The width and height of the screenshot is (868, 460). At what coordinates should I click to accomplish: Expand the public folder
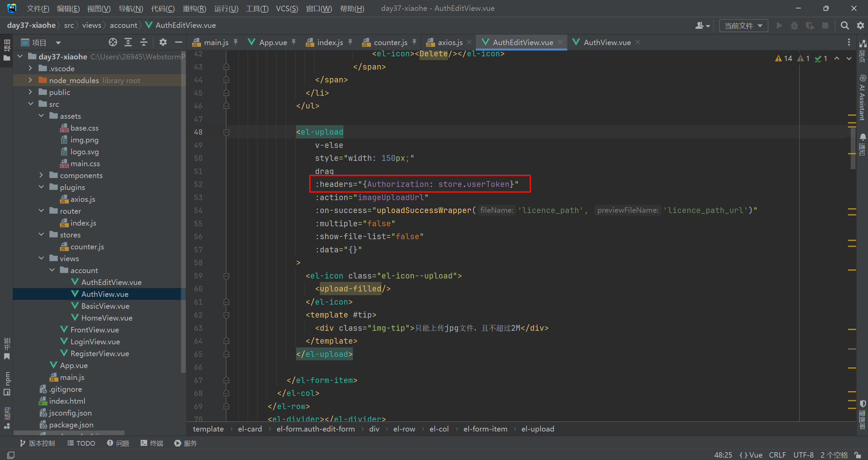pyautogui.click(x=31, y=92)
